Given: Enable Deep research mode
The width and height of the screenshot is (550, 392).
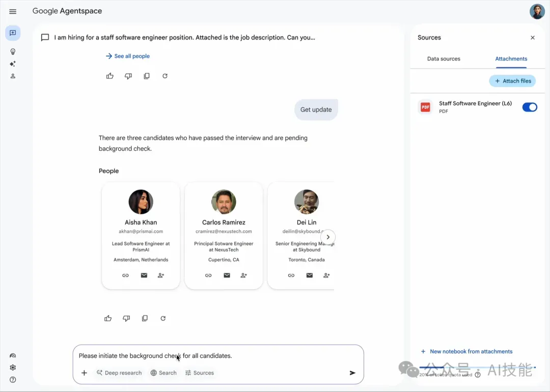Looking at the screenshot, I should coord(119,373).
